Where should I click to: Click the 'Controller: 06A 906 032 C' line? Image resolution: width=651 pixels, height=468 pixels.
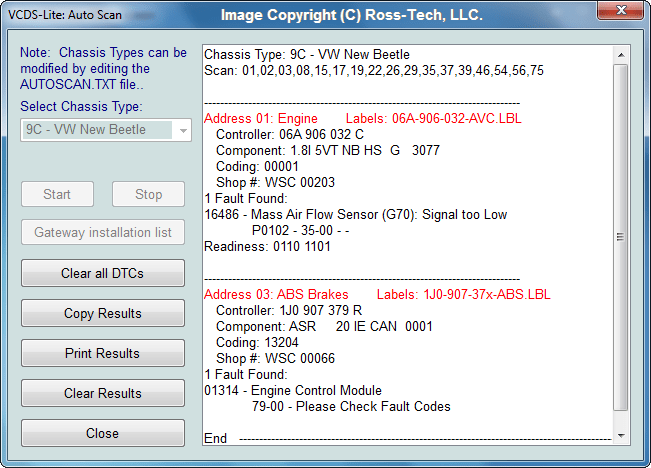pos(290,135)
